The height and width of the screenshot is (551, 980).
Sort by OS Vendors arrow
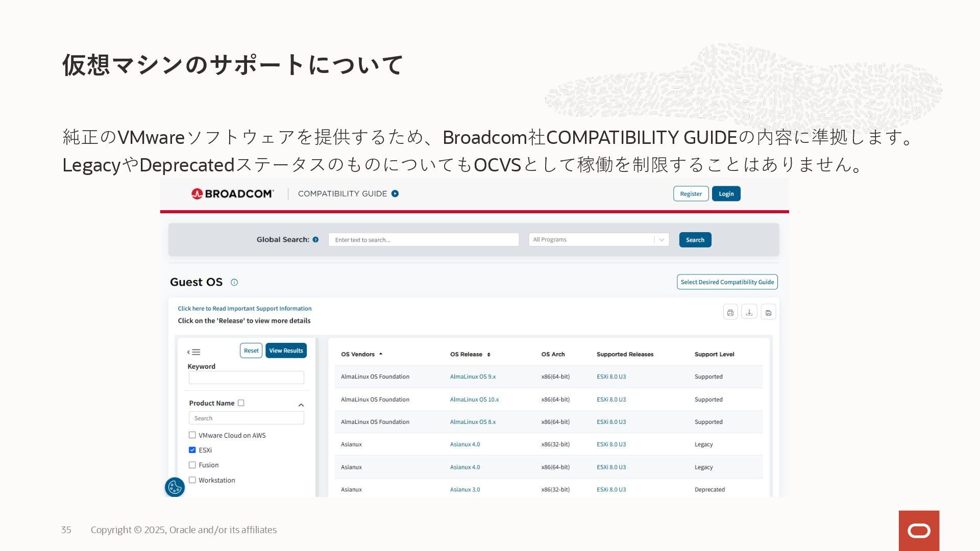coord(381,354)
